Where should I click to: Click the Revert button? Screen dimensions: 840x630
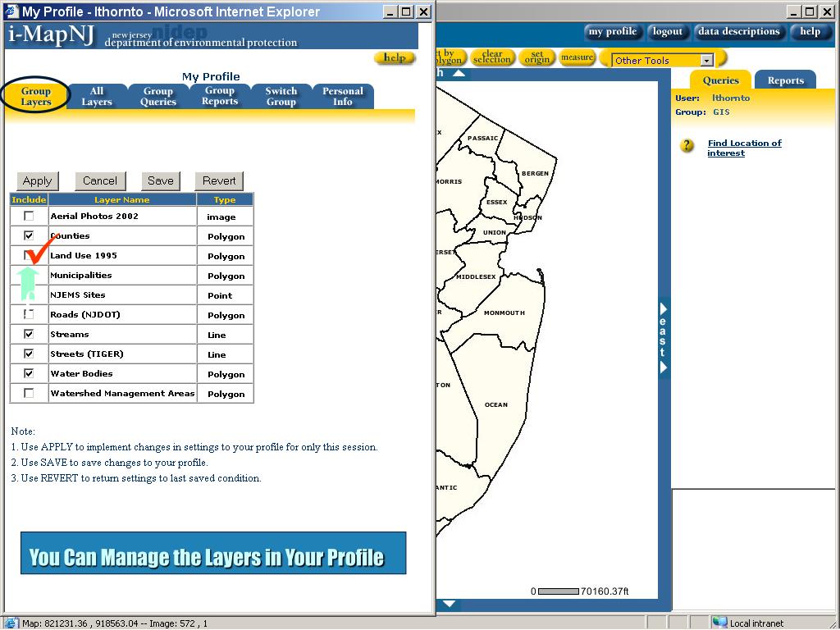pos(219,181)
